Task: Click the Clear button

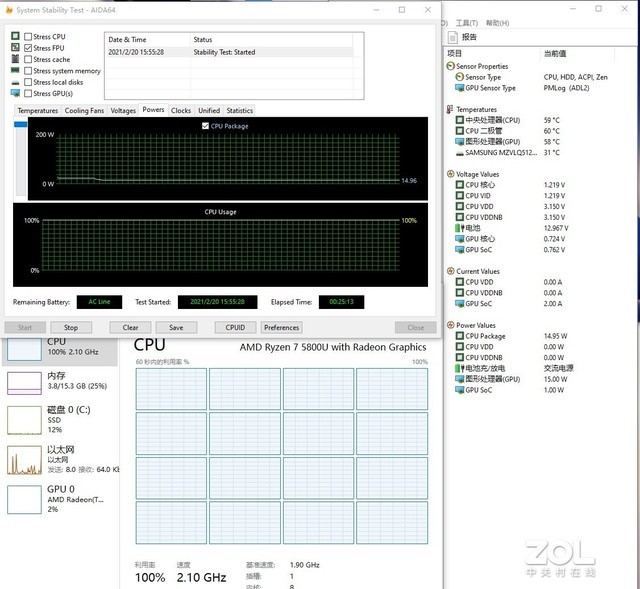Action: pyautogui.click(x=130, y=327)
